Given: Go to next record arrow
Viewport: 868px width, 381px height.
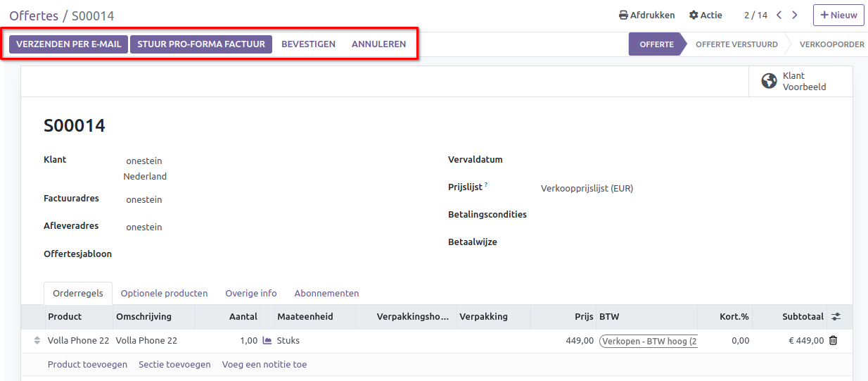Looking at the screenshot, I should click(795, 15).
